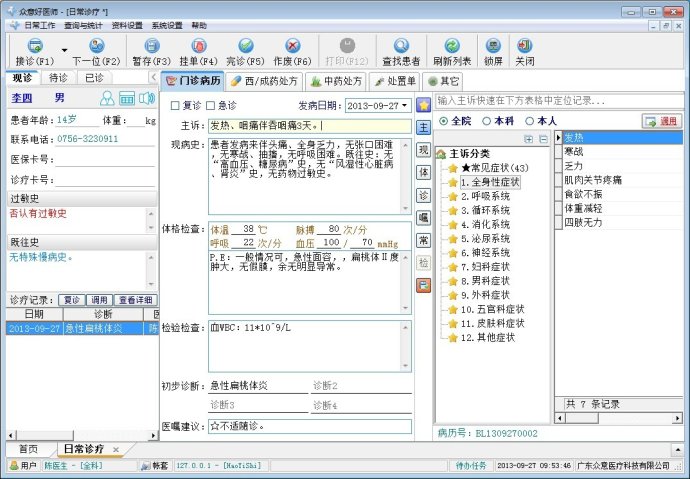Click the 待办任务 status bar item
The image size is (690, 479).
pyautogui.click(x=471, y=465)
